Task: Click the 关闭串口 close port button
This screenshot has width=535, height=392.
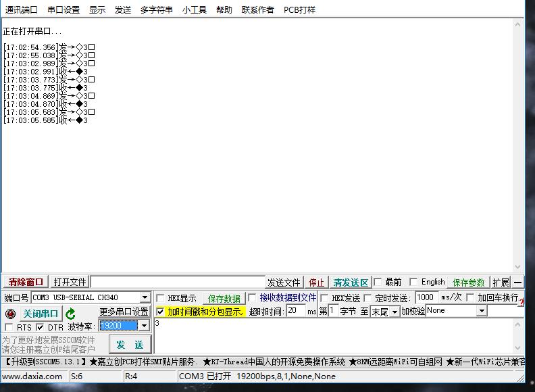Action: (x=41, y=314)
